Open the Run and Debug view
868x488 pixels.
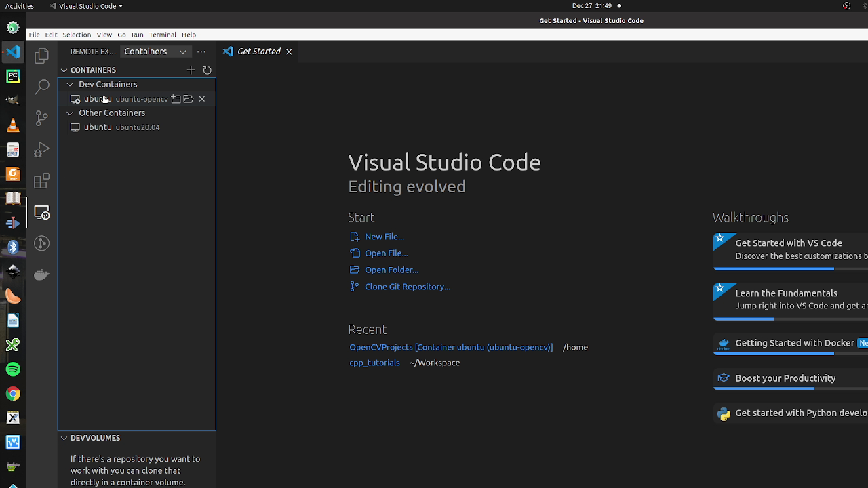point(42,149)
